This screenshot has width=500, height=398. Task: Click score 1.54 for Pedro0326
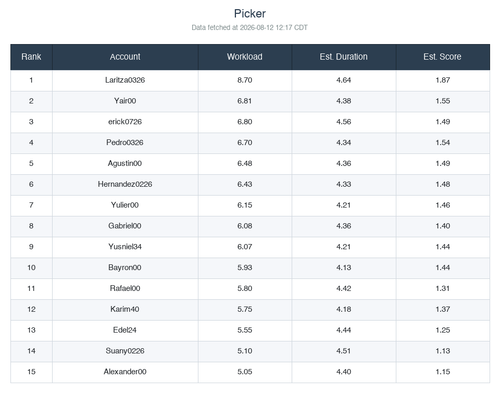click(443, 143)
